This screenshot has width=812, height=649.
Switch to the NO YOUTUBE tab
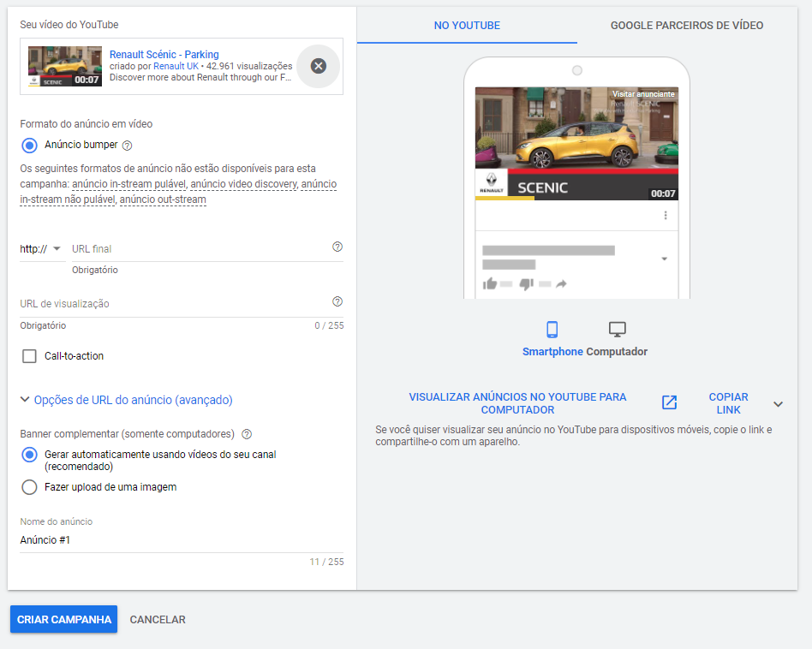(467, 26)
